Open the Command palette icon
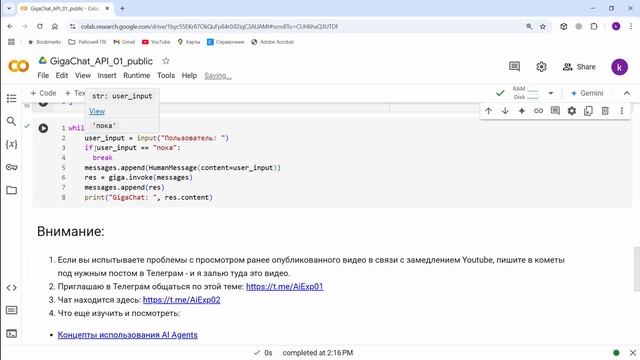Viewport: 640px width, 360px height. 11,310
